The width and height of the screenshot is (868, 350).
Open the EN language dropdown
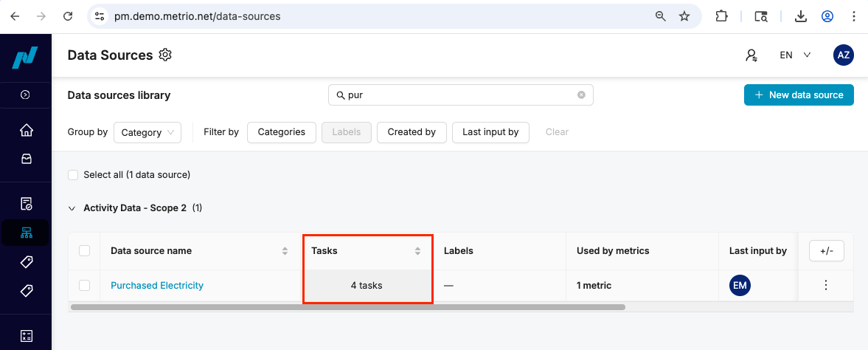(x=795, y=55)
